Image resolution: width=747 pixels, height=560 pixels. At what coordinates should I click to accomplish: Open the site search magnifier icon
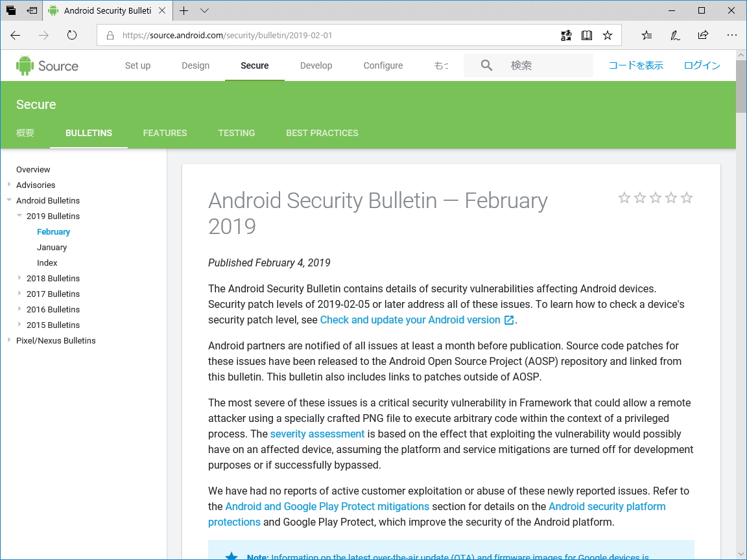pyautogui.click(x=486, y=65)
